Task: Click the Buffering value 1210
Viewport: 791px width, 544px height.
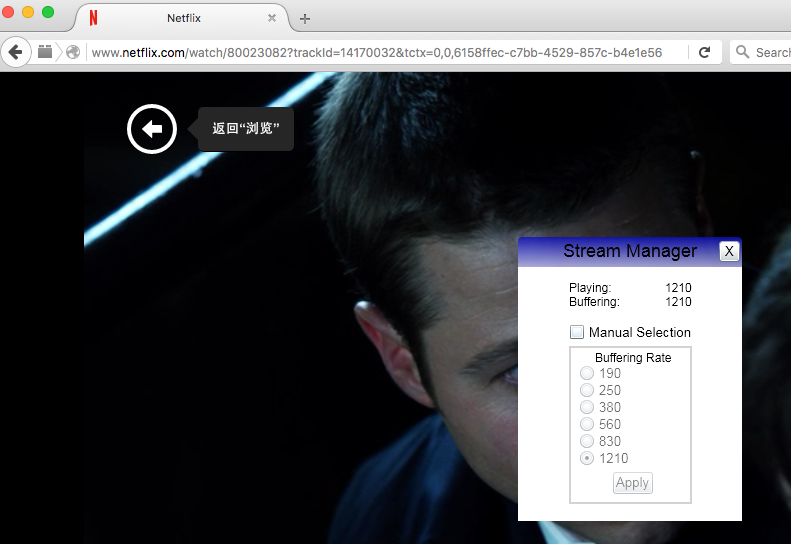Action: 679,302
